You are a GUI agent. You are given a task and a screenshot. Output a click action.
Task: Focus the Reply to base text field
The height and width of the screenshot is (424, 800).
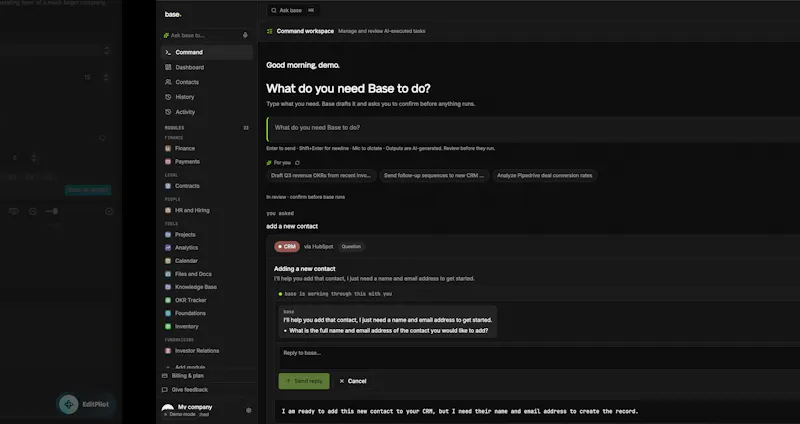pos(539,357)
